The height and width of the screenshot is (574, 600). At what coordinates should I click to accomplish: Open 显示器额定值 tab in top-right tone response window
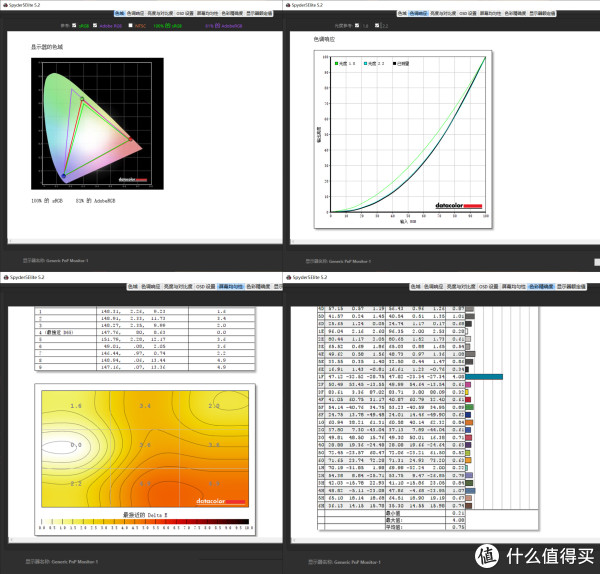pyautogui.click(x=542, y=13)
